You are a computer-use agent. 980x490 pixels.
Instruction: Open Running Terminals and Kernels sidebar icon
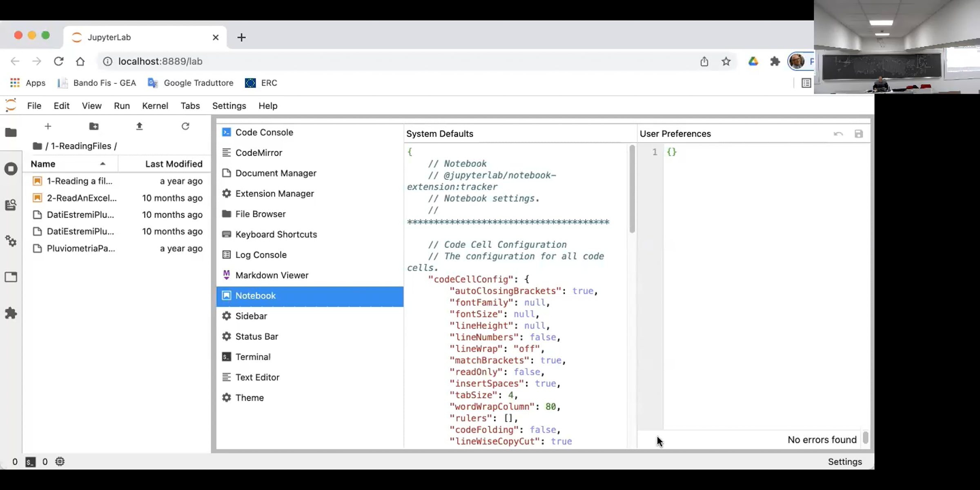point(11,169)
